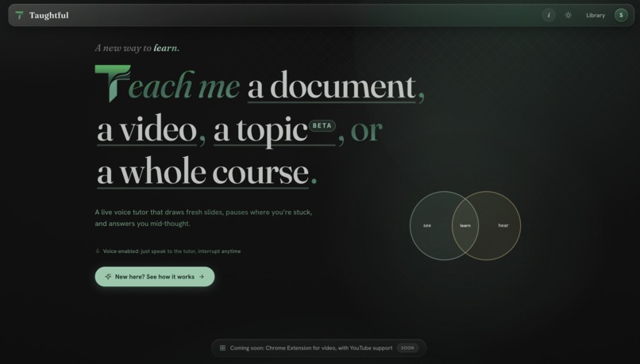Screen dimensions: 640x364
Task: Click the grid icon in the Coming soon banner
Action: [x=222, y=348]
